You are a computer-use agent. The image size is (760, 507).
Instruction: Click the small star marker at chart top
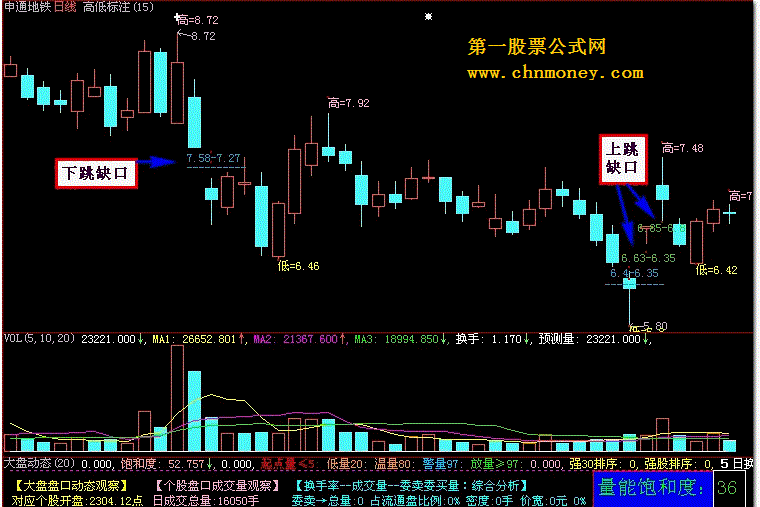coord(428,16)
